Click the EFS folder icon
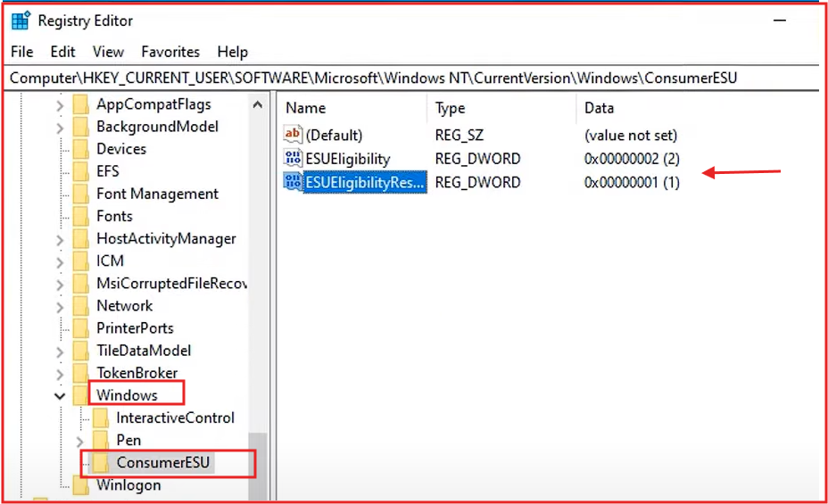The width and height of the screenshot is (828, 504). 81,171
